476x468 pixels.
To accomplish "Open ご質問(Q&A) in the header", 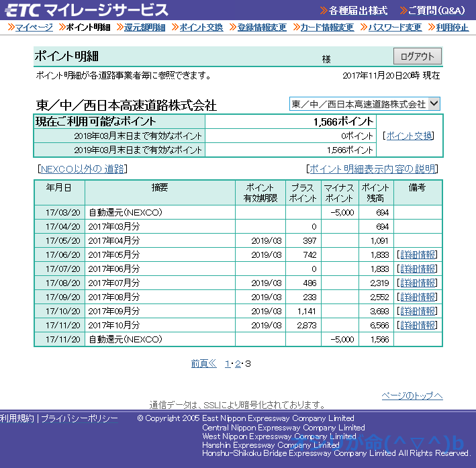I will coord(436,11).
